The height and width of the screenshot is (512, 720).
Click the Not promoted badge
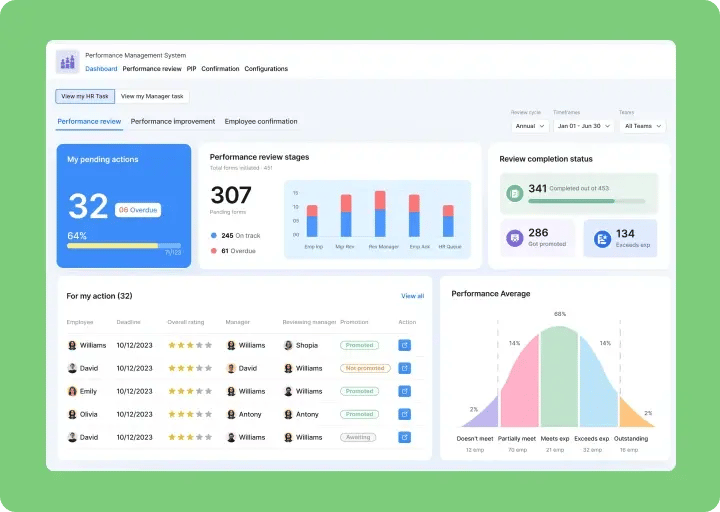point(365,368)
